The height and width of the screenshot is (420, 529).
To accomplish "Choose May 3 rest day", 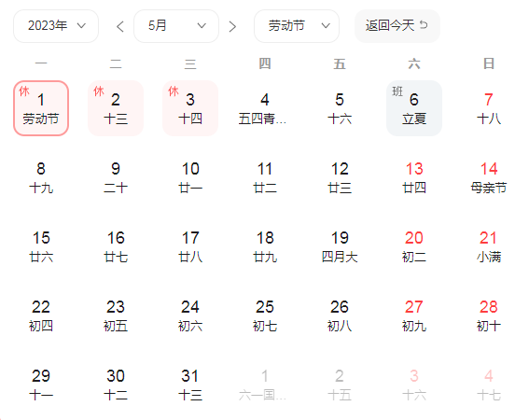I will tap(190, 108).
